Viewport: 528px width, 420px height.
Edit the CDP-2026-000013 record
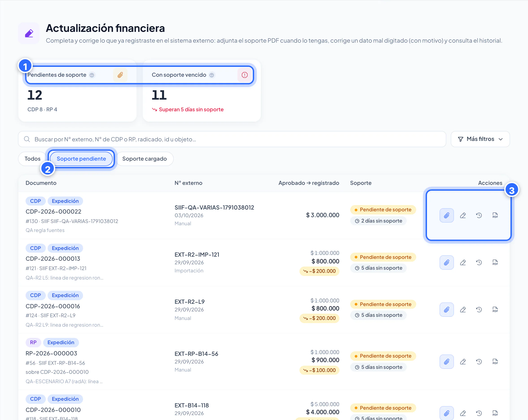coord(463,263)
